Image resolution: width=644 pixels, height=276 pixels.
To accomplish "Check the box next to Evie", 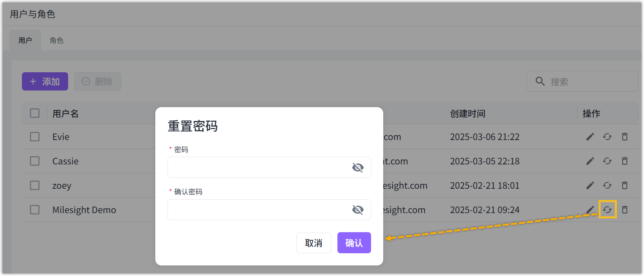I will click(35, 137).
